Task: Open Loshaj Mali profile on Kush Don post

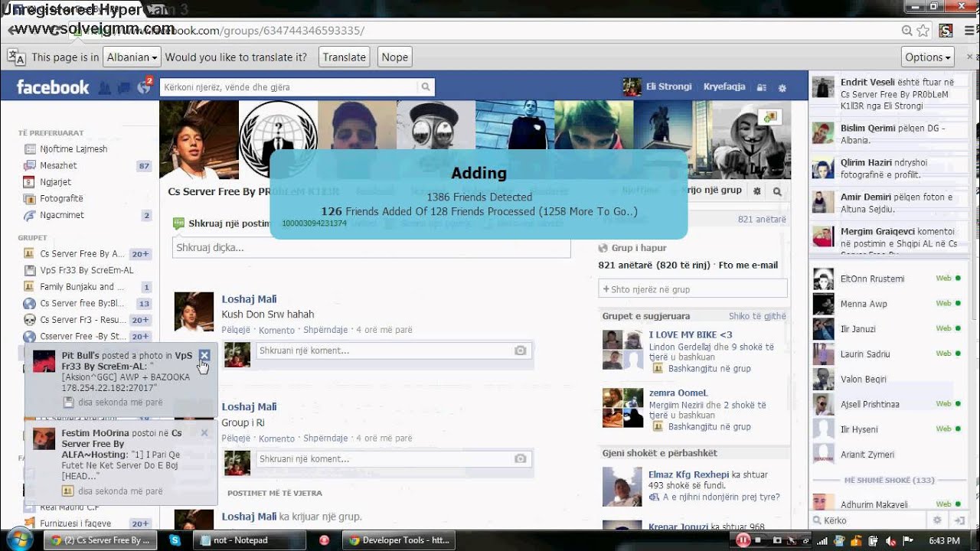Action: tap(249, 299)
